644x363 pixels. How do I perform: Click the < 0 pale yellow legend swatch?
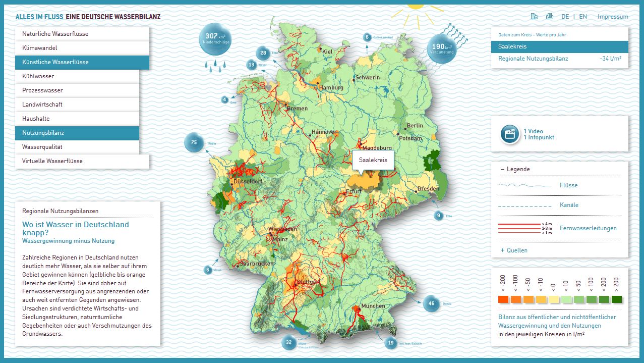pos(553,299)
